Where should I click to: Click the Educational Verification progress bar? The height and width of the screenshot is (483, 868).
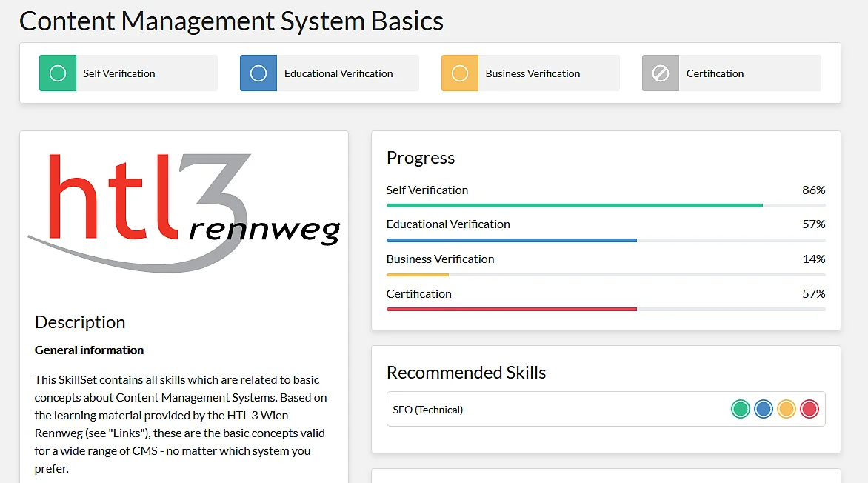[x=605, y=240]
